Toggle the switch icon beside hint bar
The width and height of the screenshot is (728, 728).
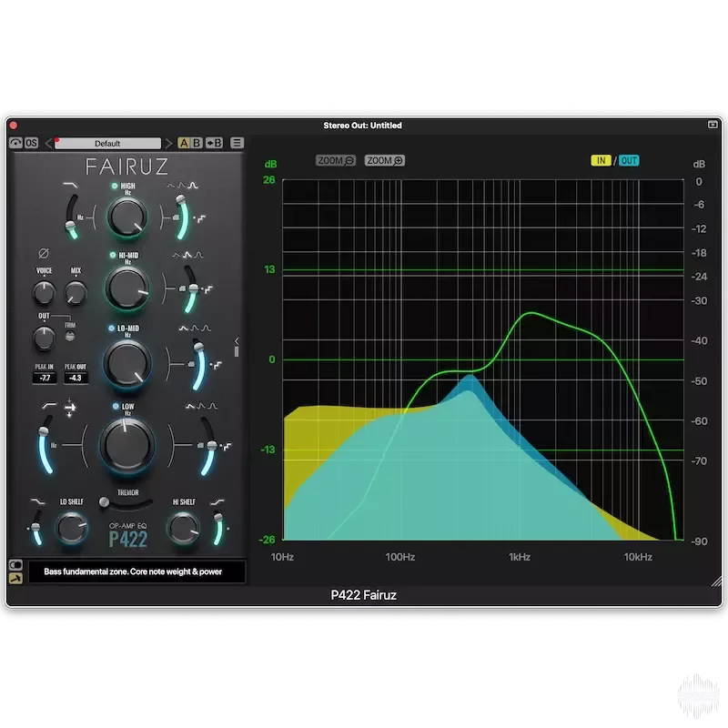click(15, 565)
